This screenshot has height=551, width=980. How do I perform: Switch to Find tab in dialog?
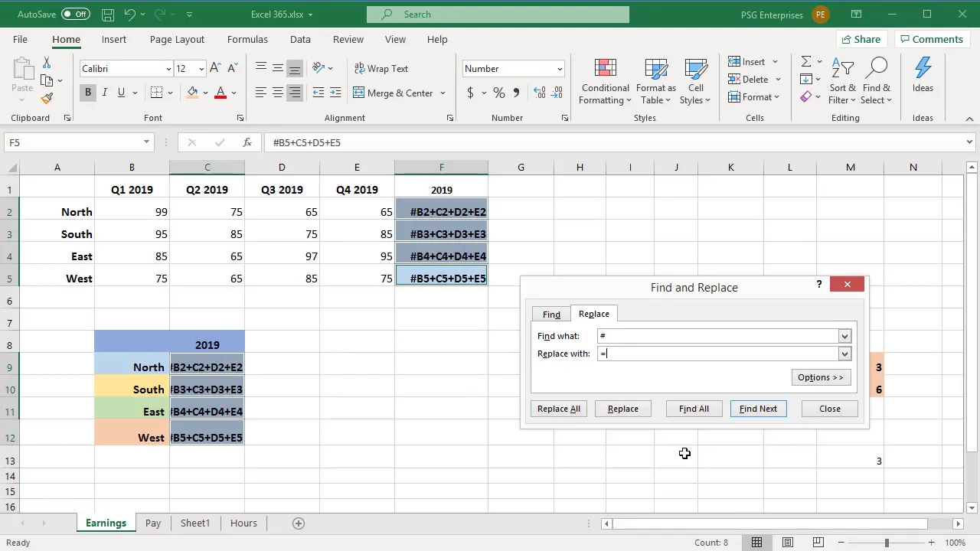[x=551, y=315]
